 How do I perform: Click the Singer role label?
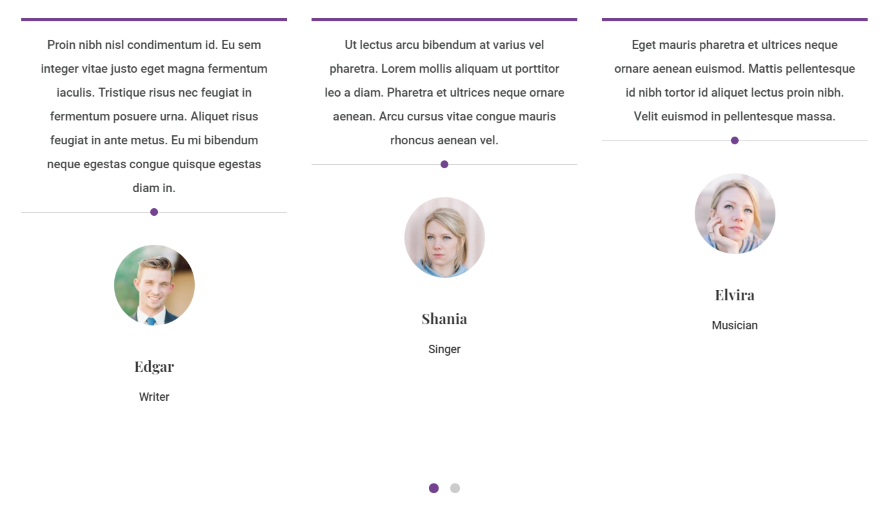tap(444, 349)
